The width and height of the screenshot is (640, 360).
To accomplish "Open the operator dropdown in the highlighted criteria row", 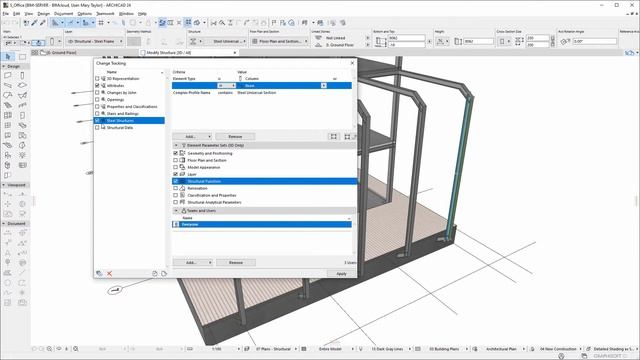I will pyautogui.click(x=227, y=86).
